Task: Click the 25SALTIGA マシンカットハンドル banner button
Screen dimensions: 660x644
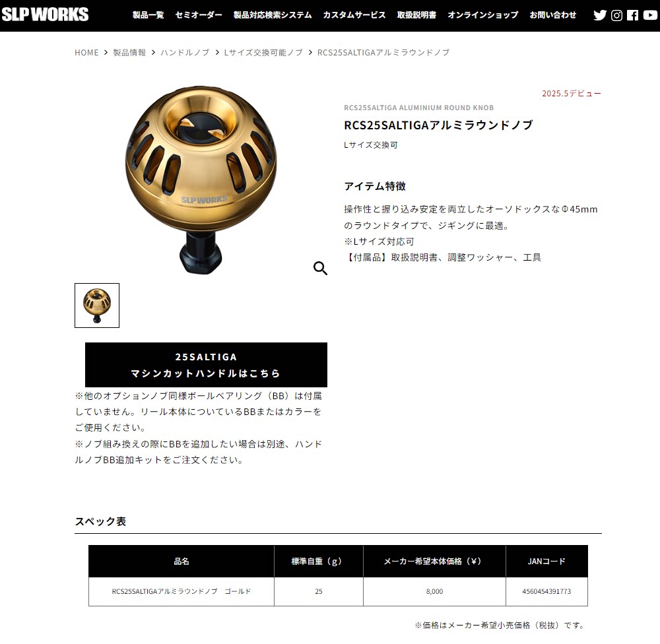Action: coord(206,365)
